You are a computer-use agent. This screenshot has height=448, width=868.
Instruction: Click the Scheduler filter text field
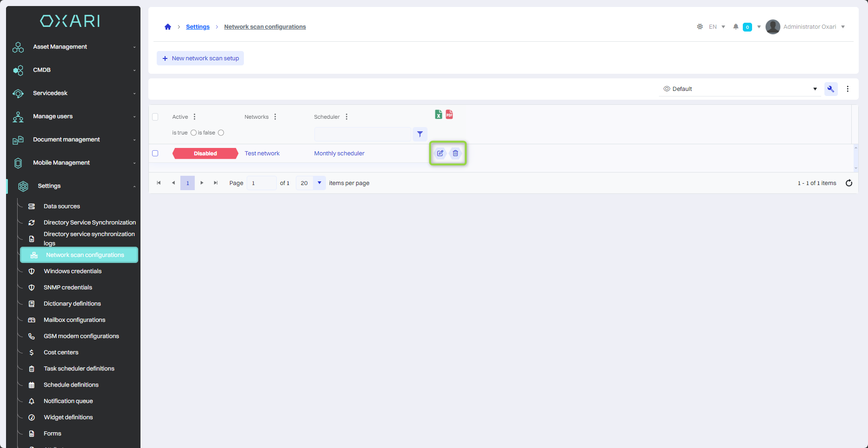[x=362, y=134]
